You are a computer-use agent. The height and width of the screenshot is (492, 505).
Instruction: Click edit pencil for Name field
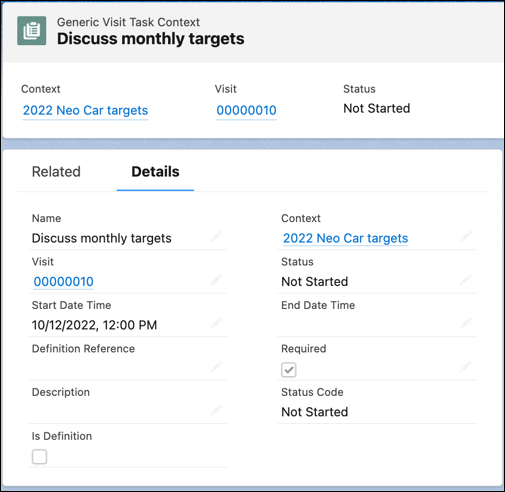(216, 236)
